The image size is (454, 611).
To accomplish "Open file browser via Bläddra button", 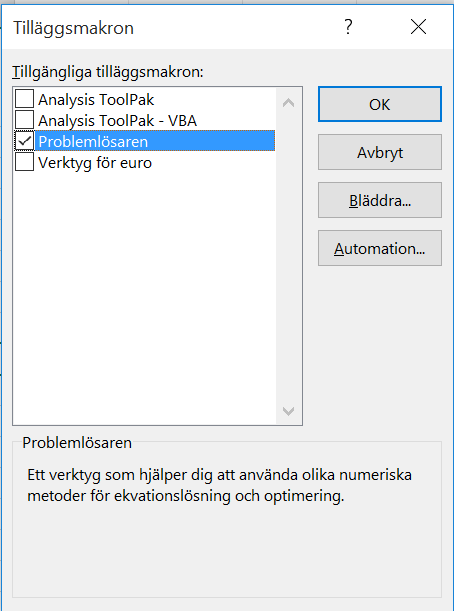I will 380,200.
